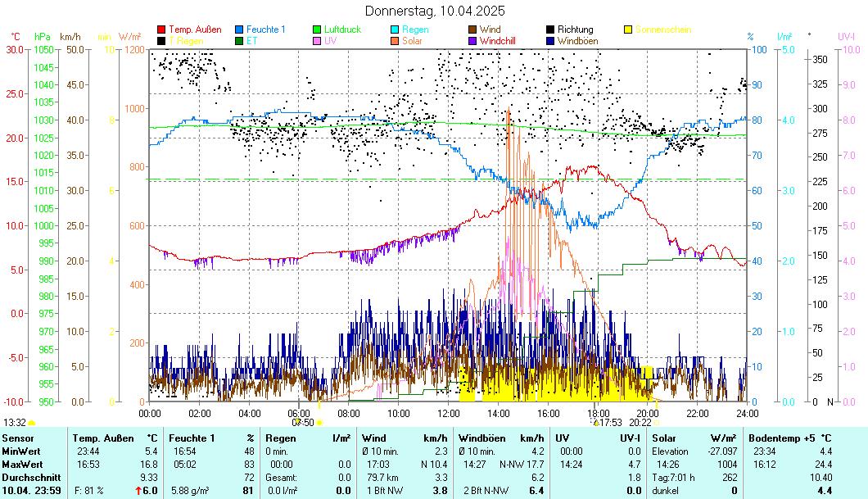Click the black Richtung legend square
868x499 pixels.
click(550, 29)
